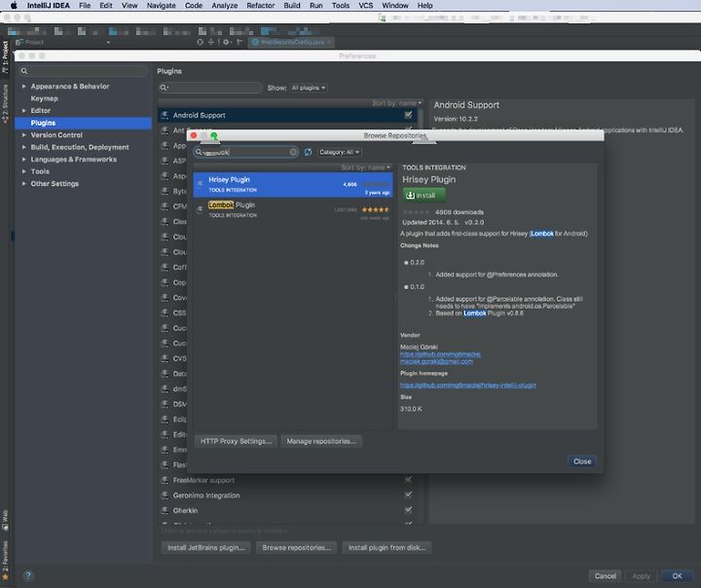Screen dimensions: 701x588
Task: Open the vendor GitHub link
Action: (440, 354)
